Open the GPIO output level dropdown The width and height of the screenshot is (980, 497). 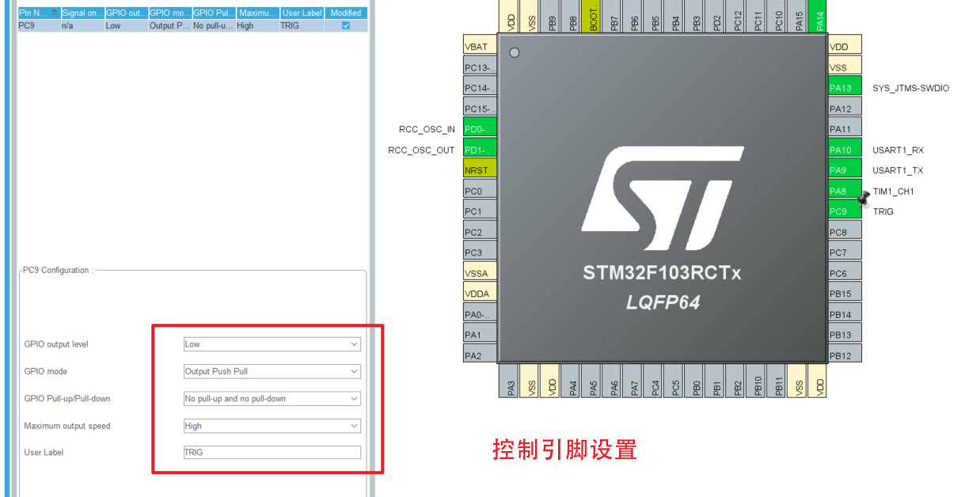pos(272,344)
